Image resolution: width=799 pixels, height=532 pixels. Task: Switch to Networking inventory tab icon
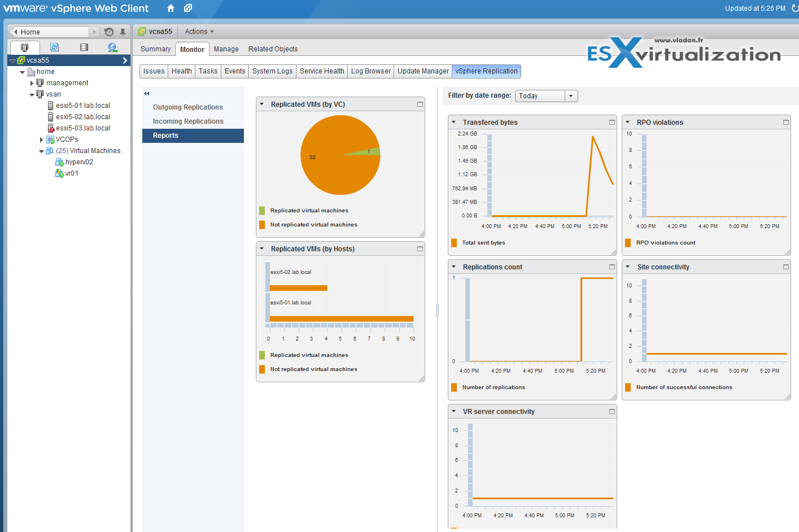[x=112, y=47]
